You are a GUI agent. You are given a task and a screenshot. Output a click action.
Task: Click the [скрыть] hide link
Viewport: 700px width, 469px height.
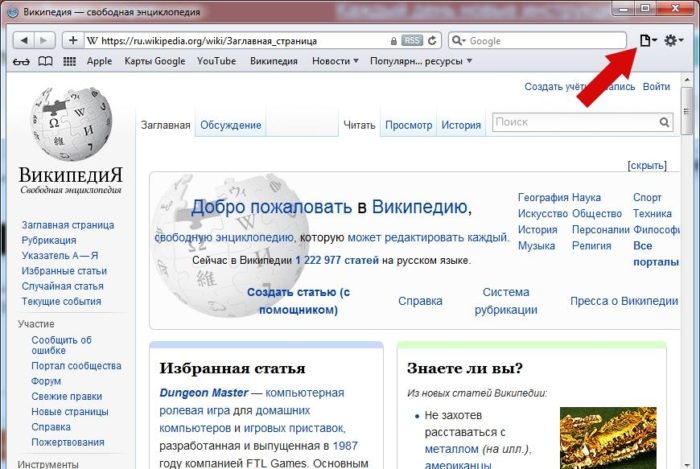(x=647, y=166)
